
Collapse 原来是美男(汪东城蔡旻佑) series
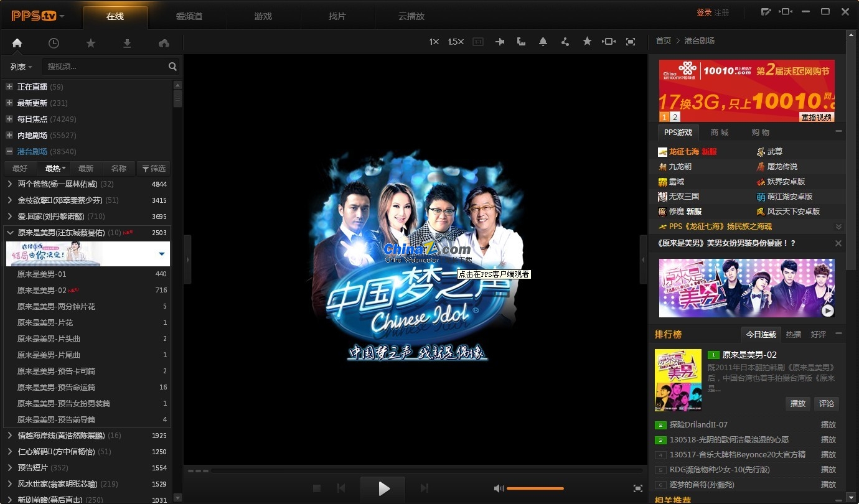tap(10, 233)
